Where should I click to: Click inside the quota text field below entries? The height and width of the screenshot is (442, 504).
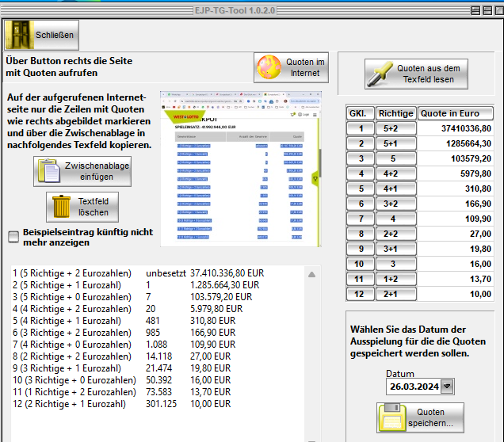[158, 425]
